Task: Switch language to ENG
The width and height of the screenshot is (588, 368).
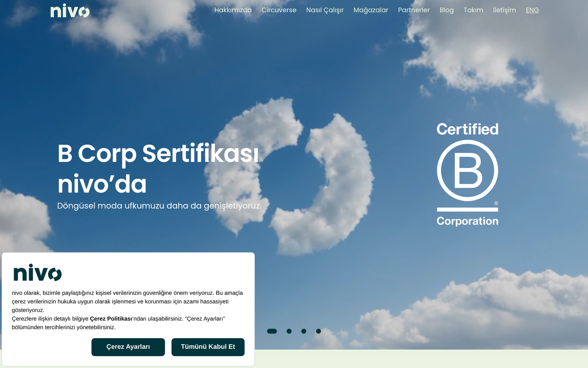Action: 532,10
